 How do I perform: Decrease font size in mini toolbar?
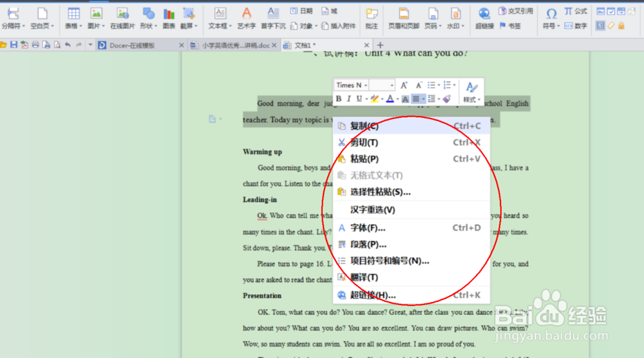click(419, 85)
